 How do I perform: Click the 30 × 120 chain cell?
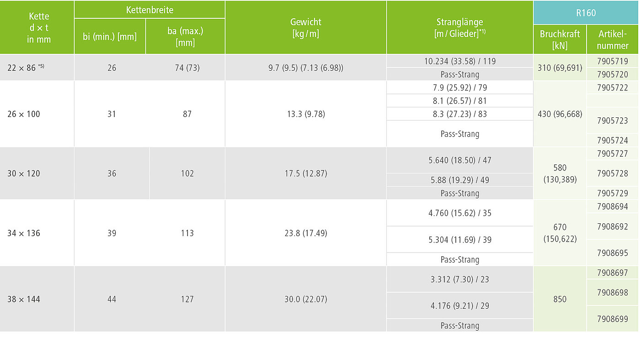37,174
